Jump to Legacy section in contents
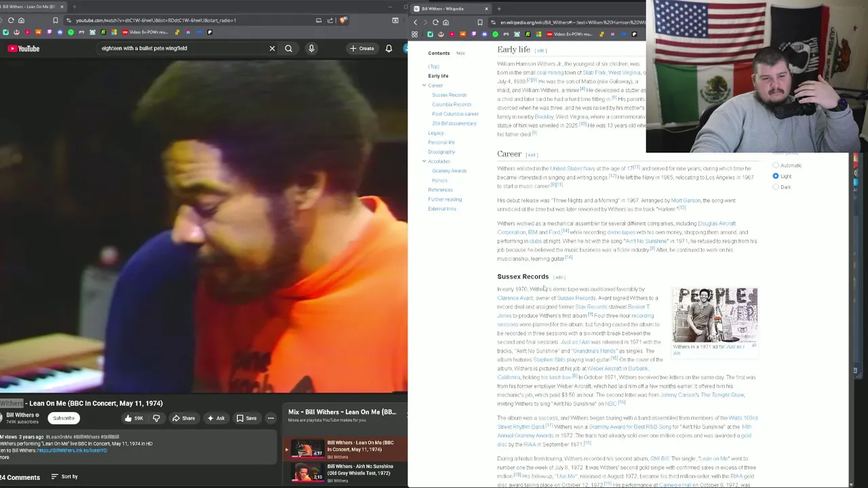868x488 pixels. click(435, 133)
